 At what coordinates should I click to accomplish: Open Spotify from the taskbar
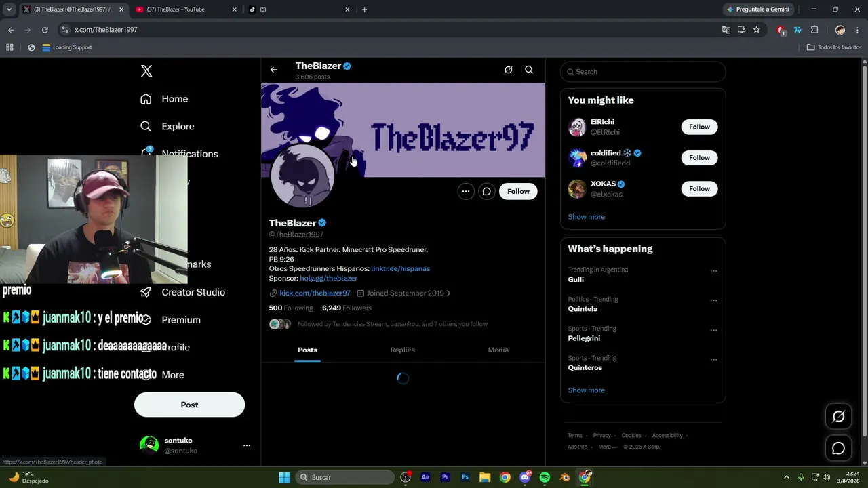[x=545, y=477]
